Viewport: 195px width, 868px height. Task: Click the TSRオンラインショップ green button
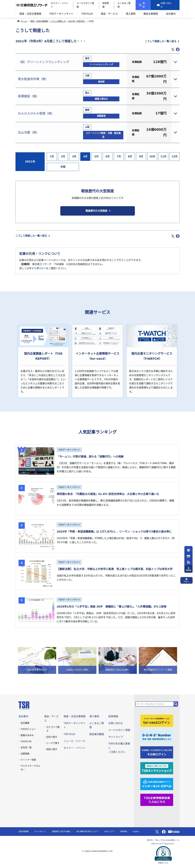coord(157,768)
